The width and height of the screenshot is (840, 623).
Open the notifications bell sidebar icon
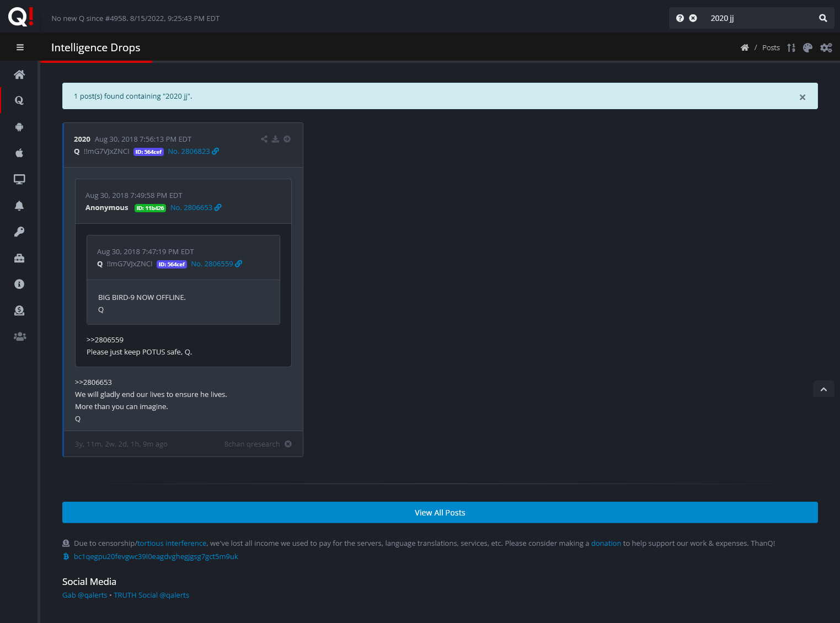(x=19, y=206)
